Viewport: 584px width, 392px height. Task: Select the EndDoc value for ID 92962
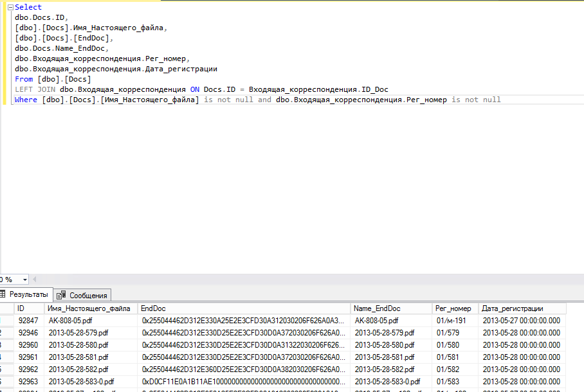244,370
